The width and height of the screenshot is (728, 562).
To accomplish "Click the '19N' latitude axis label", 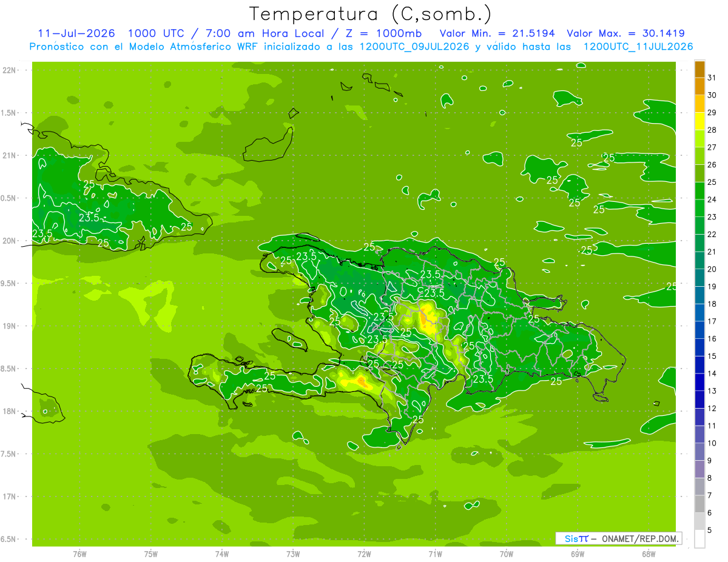I will 9,326.
